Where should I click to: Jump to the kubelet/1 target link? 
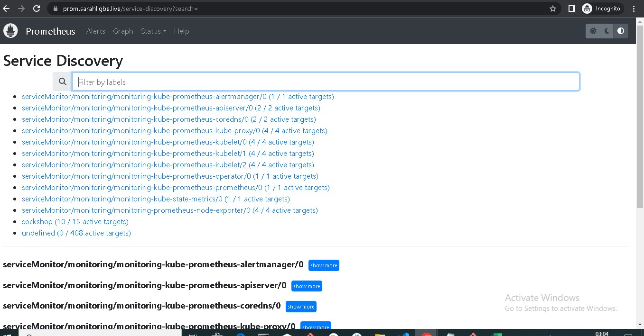168,154
